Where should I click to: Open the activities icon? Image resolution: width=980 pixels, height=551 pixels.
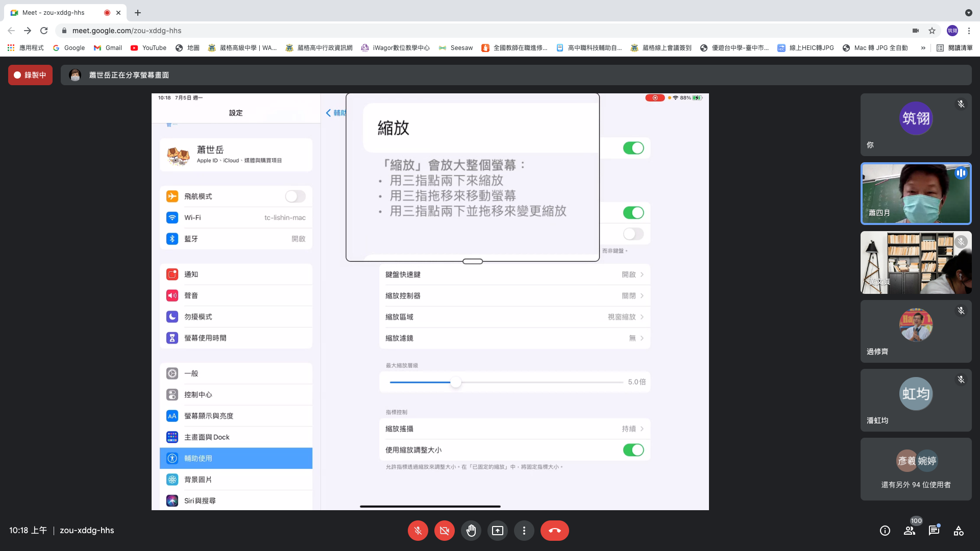958,531
